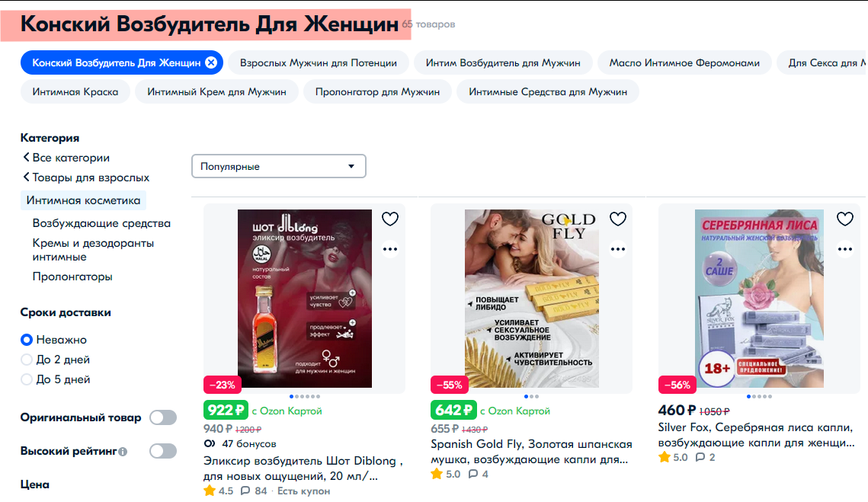Viewport: 868px width, 502px height.
Task: Enable the Высокий рейтинг switch
Action: pos(163,451)
